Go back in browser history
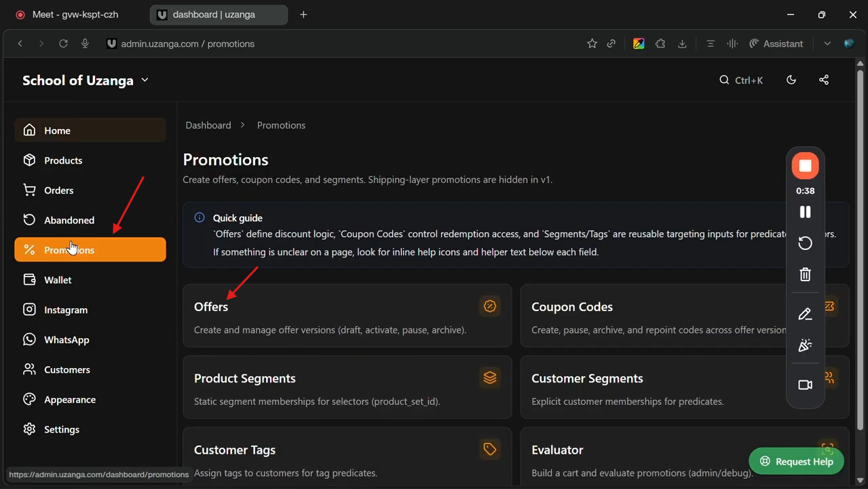Screen dimensions: 868x489 coord(20,43)
